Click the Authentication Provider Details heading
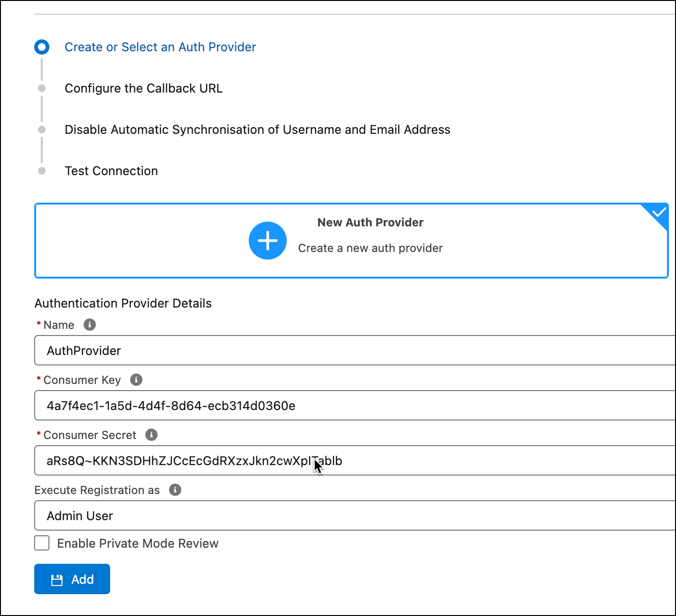Image resolution: width=676 pixels, height=616 pixels. click(x=123, y=303)
